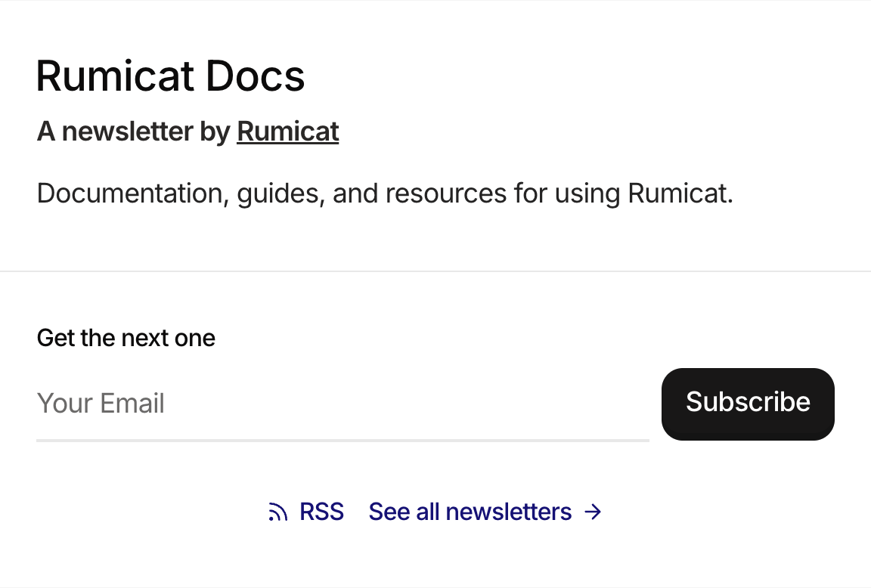This screenshot has height=588, width=871.
Task: Click the RSS feed icon
Action: [x=277, y=512]
